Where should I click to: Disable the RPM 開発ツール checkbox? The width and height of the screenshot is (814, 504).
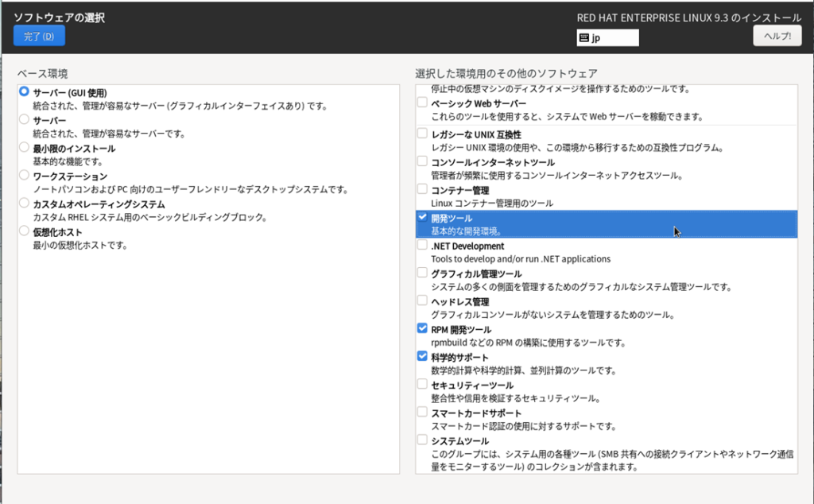tap(422, 328)
